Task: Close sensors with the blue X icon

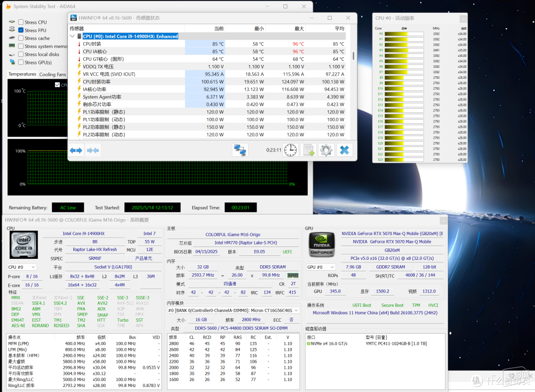Action: click(344, 150)
